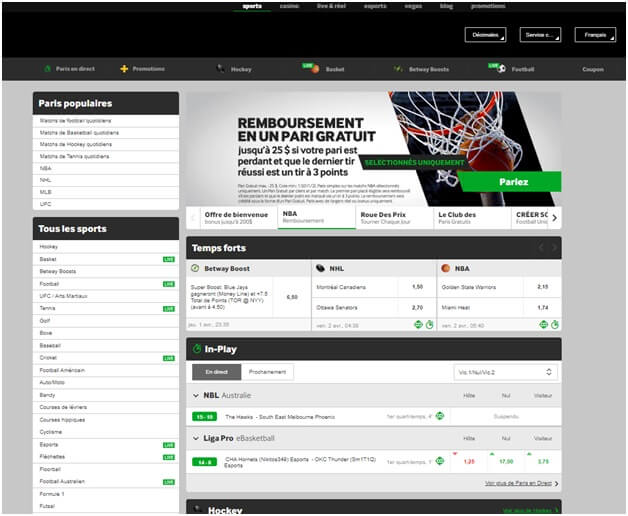Viewport: 628px width, 516px height.
Task: Open the promotions top menu item
Action: (488, 6)
